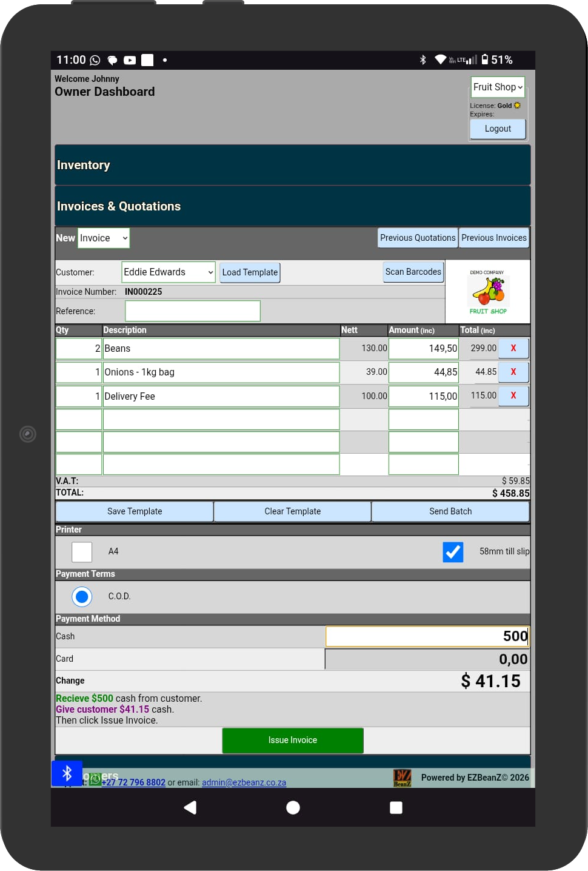Click the WhatsApp icon next to phone number
This screenshot has height=871, width=588.
pos(95,780)
